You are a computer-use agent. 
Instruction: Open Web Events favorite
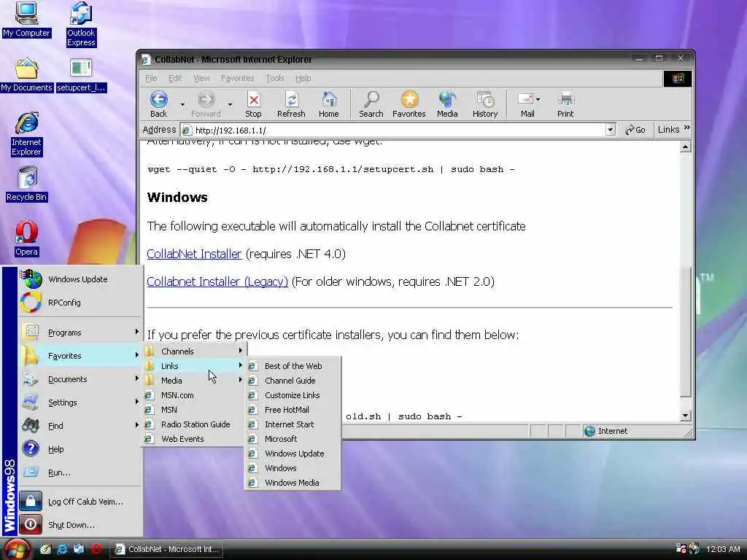(x=194, y=438)
